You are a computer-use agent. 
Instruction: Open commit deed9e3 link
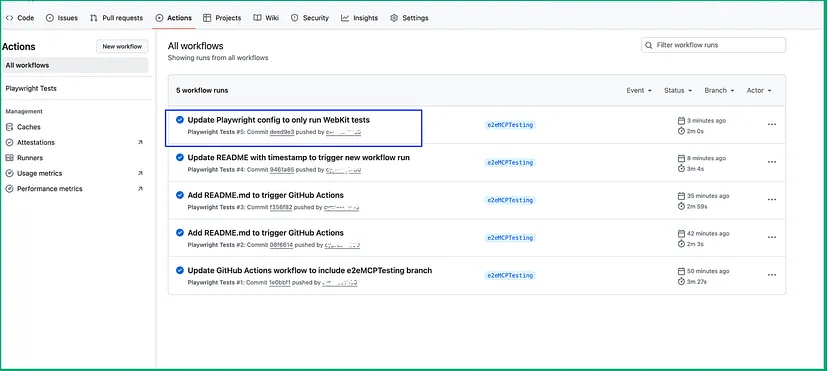pyautogui.click(x=282, y=132)
